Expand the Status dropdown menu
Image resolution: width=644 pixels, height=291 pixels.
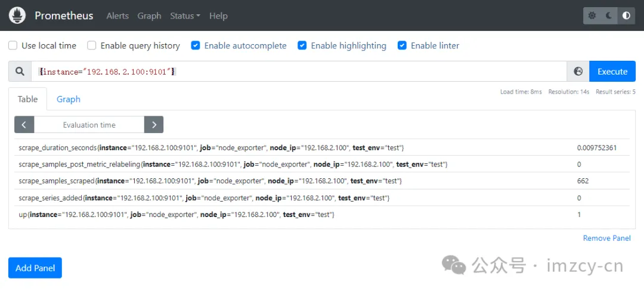click(185, 16)
